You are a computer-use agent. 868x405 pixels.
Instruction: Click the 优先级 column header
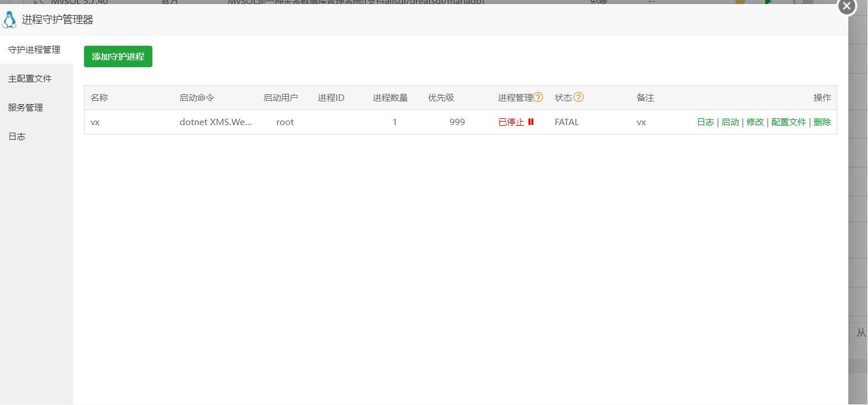(441, 97)
